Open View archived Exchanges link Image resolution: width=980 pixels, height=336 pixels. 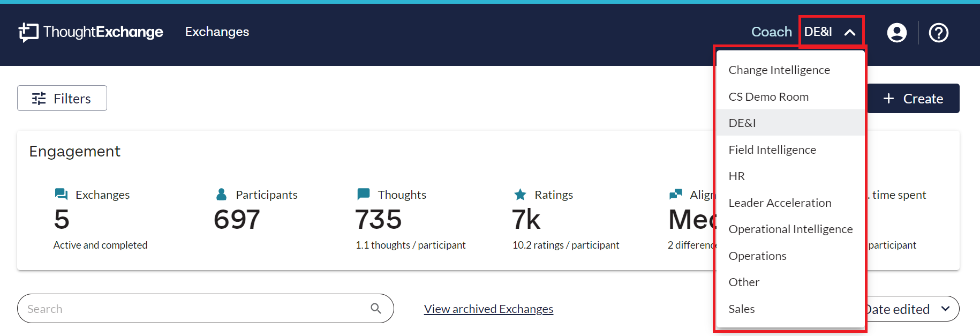coord(488,309)
